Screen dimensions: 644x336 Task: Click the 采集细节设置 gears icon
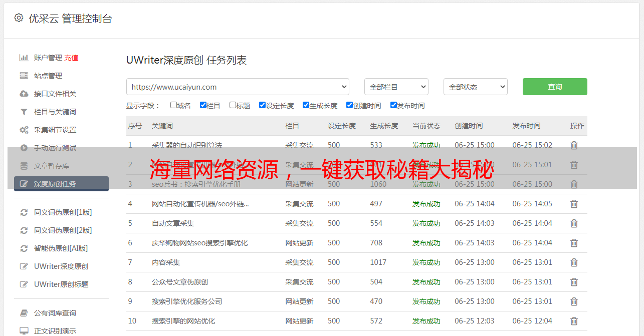[x=24, y=130]
